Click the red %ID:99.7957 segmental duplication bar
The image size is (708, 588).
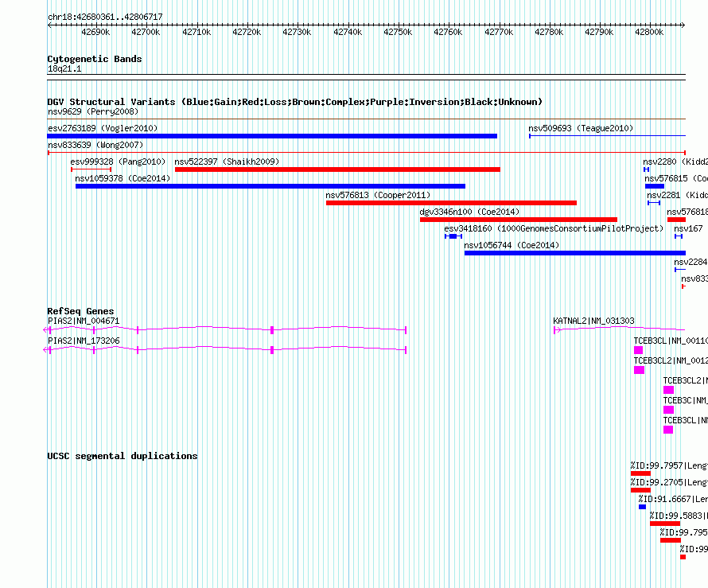[x=640, y=473]
